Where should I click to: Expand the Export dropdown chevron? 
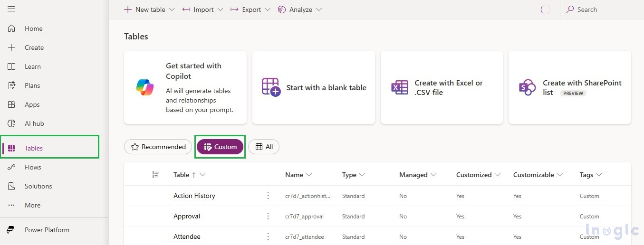(x=268, y=9)
